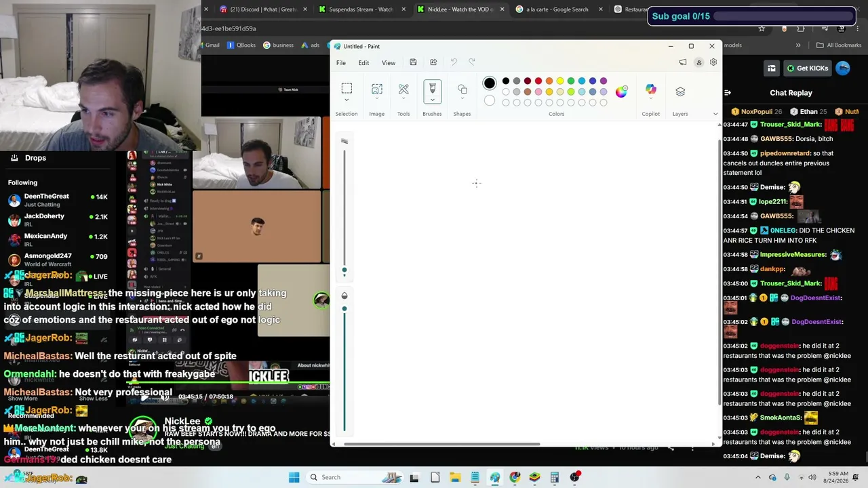Open MexicanAndy's channel in Following list
Image resolution: width=868 pixels, height=488 pixels.
[58, 240]
